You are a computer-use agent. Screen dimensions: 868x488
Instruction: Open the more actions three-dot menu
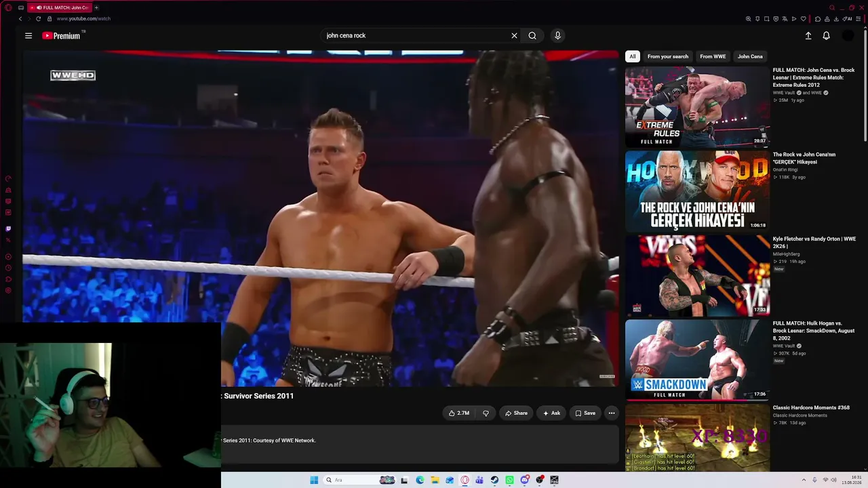(x=612, y=413)
